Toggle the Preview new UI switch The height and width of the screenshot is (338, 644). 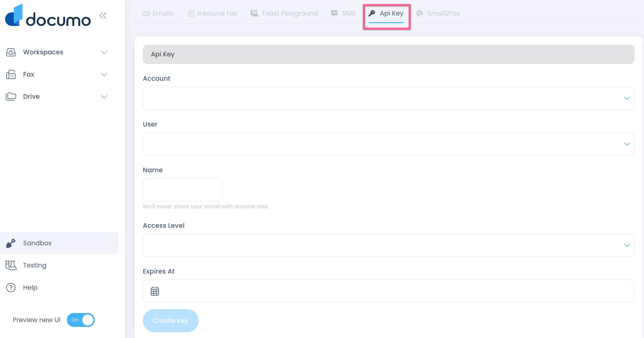[81, 320]
